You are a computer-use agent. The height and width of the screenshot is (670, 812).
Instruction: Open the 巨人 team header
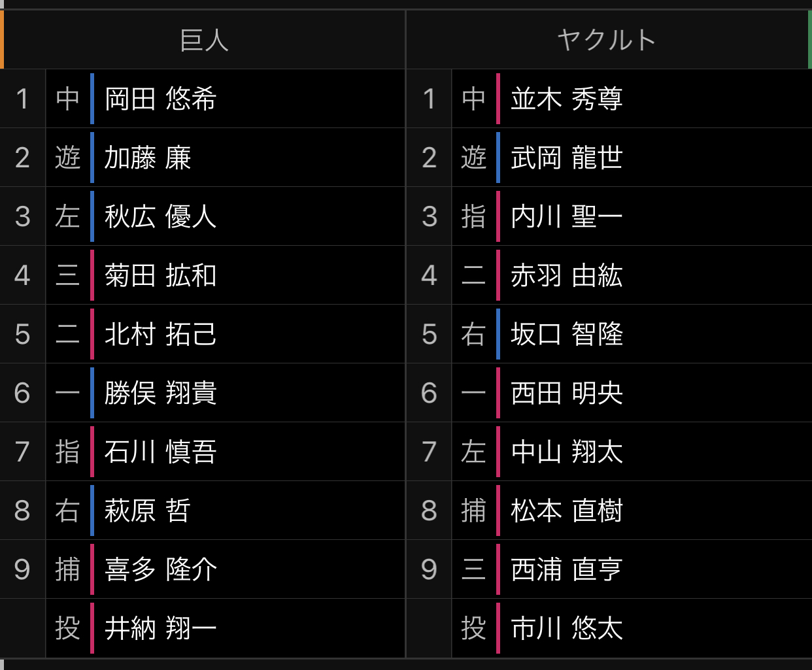pyautogui.click(x=204, y=40)
